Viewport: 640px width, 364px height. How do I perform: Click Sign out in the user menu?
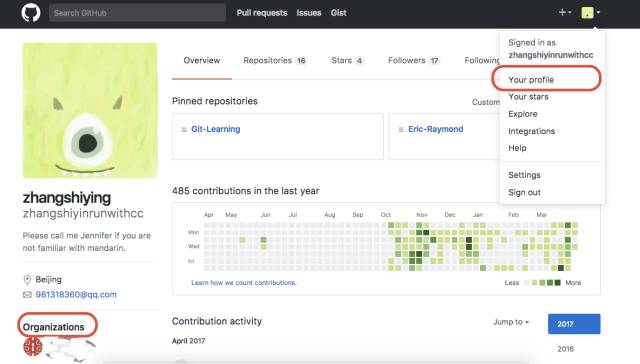tap(524, 192)
